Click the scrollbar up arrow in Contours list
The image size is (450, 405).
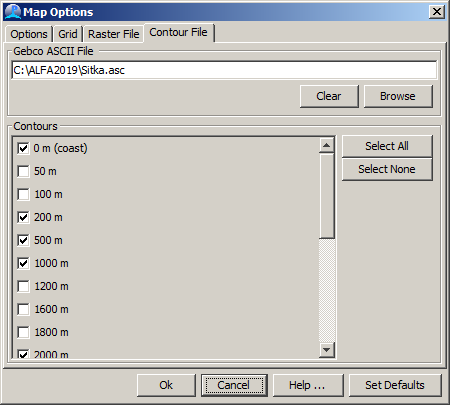coord(327,145)
